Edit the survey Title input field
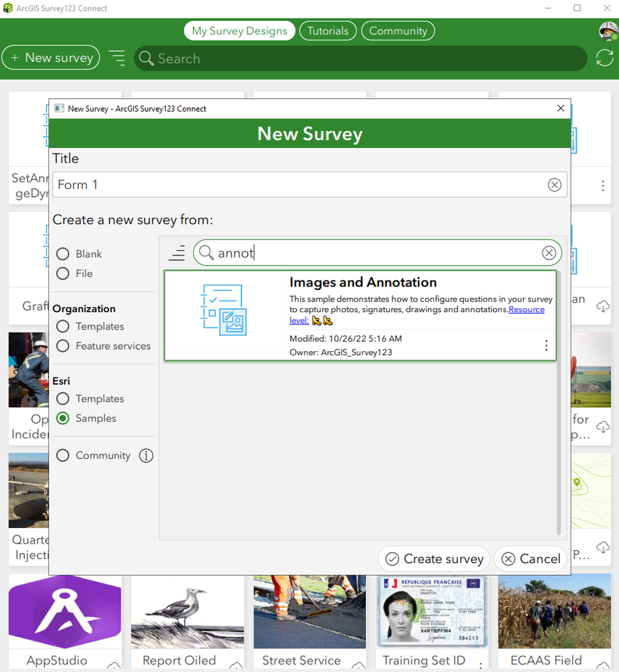This screenshot has height=672, width=619. [x=309, y=185]
